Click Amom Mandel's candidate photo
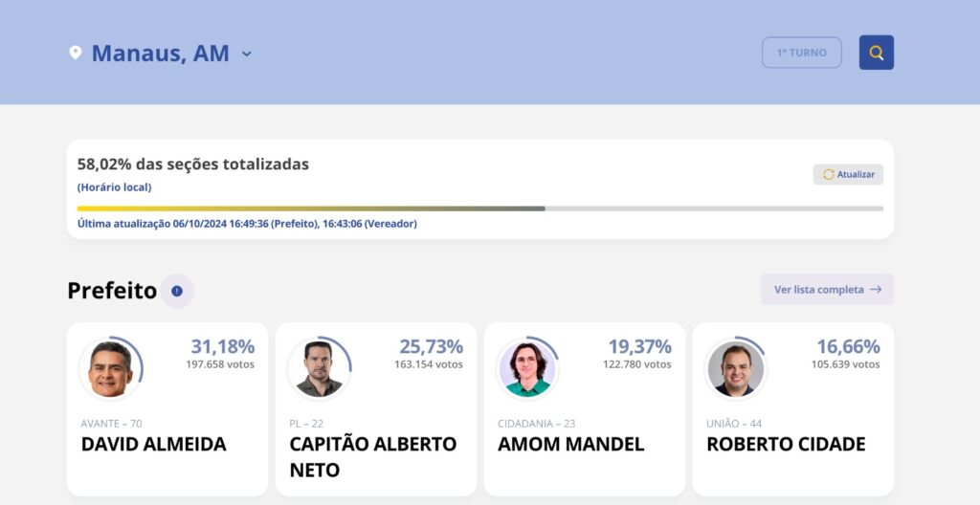Image resolution: width=980 pixels, height=505 pixels. tap(527, 369)
